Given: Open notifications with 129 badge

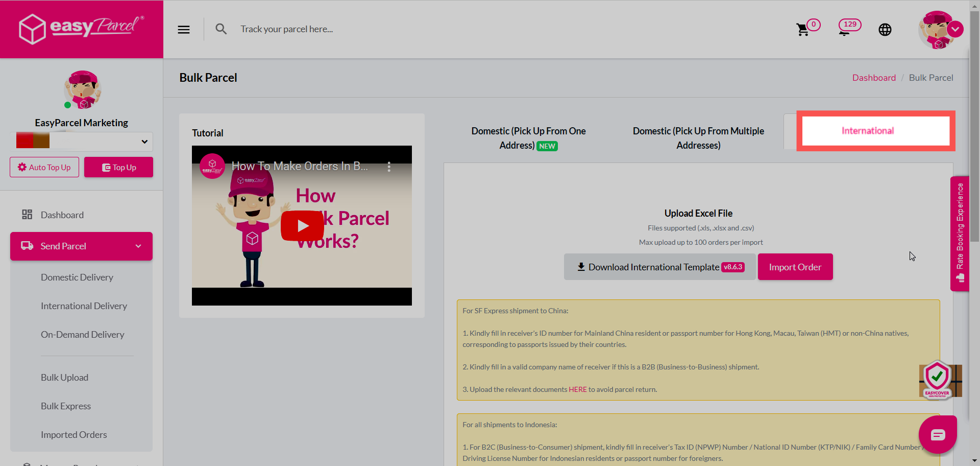Looking at the screenshot, I should (849, 27).
